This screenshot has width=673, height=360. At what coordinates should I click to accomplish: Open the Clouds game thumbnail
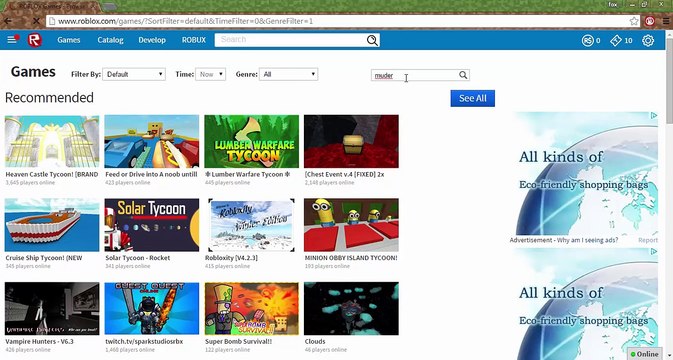click(x=351, y=309)
